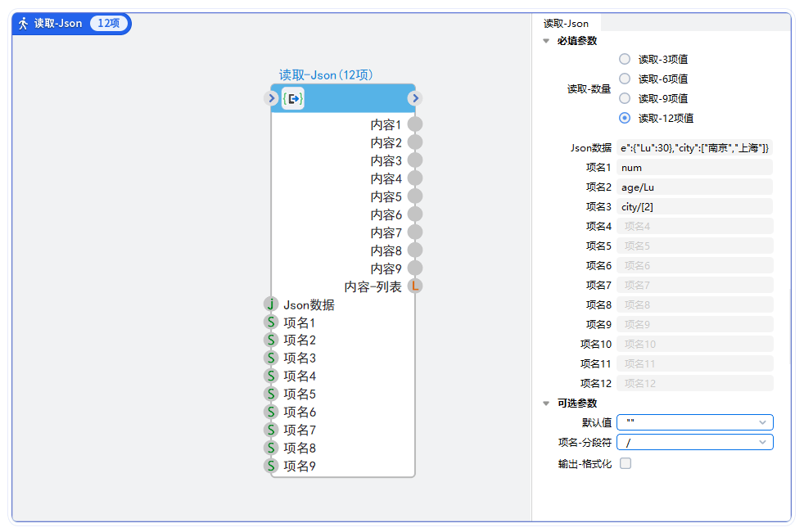Click the empty 项名8 input field
The width and height of the screenshot is (804, 532).
click(x=695, y=304)
